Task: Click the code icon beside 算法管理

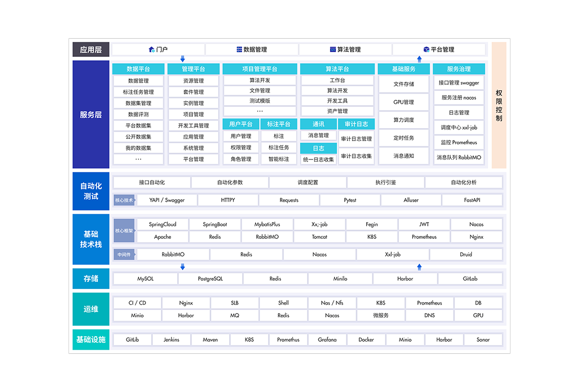Action: (x=333, y=50)
